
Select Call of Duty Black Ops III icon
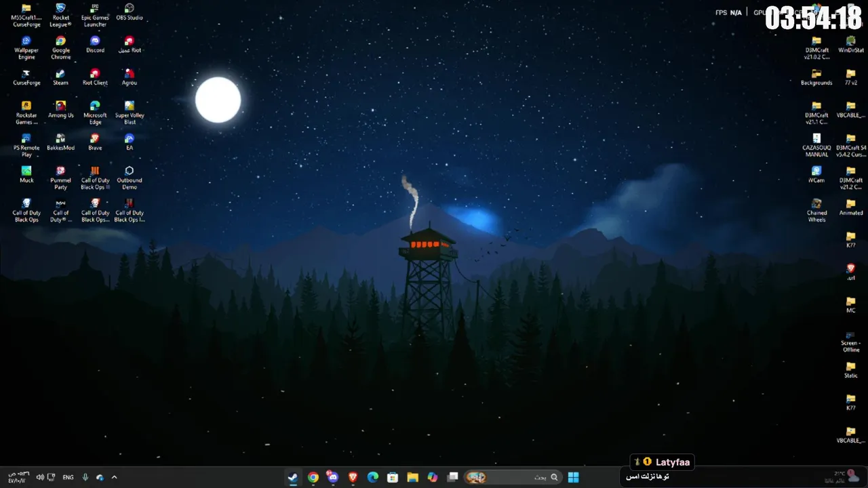(95, 179)
